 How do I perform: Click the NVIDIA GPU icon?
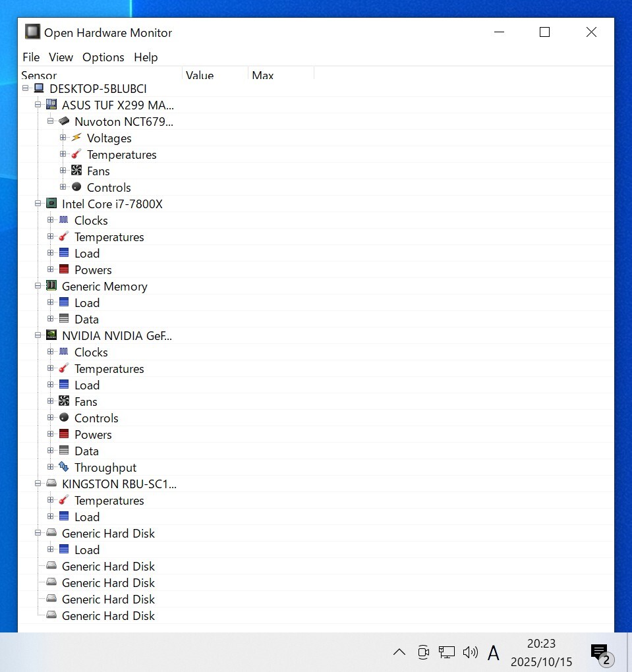pyautogui.click(x=51, y=335)
